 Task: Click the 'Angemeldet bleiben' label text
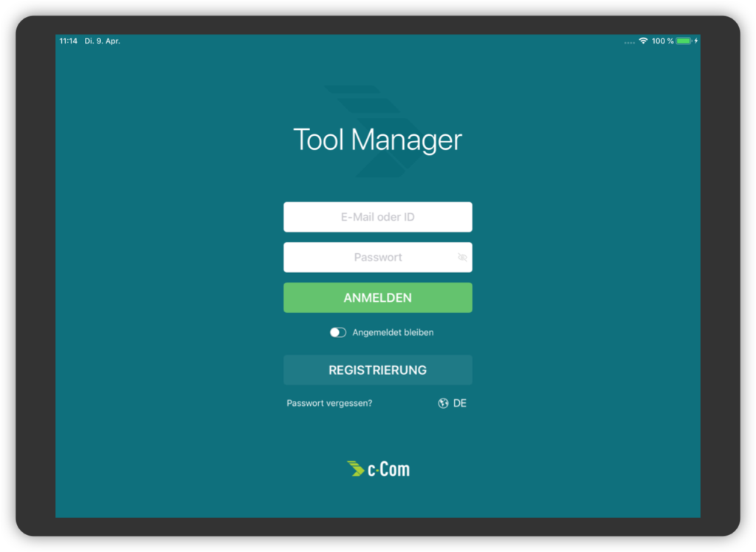[393, 333]
